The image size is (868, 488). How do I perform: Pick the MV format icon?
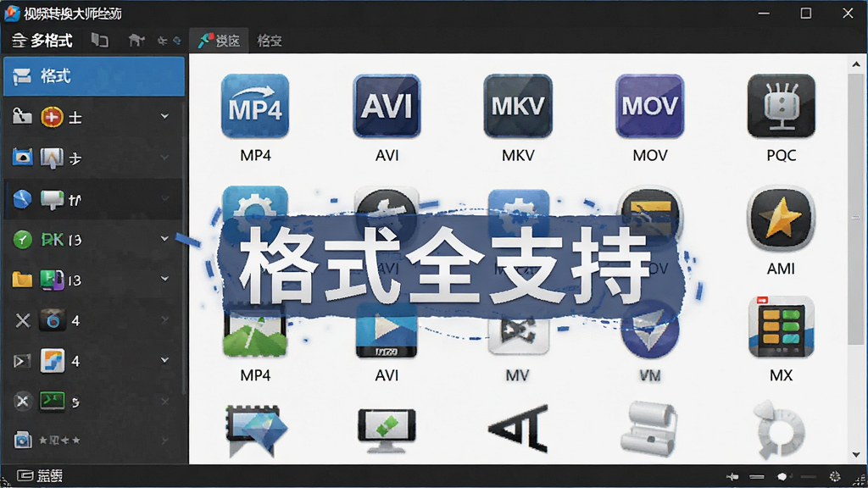[x=518, y=334]
